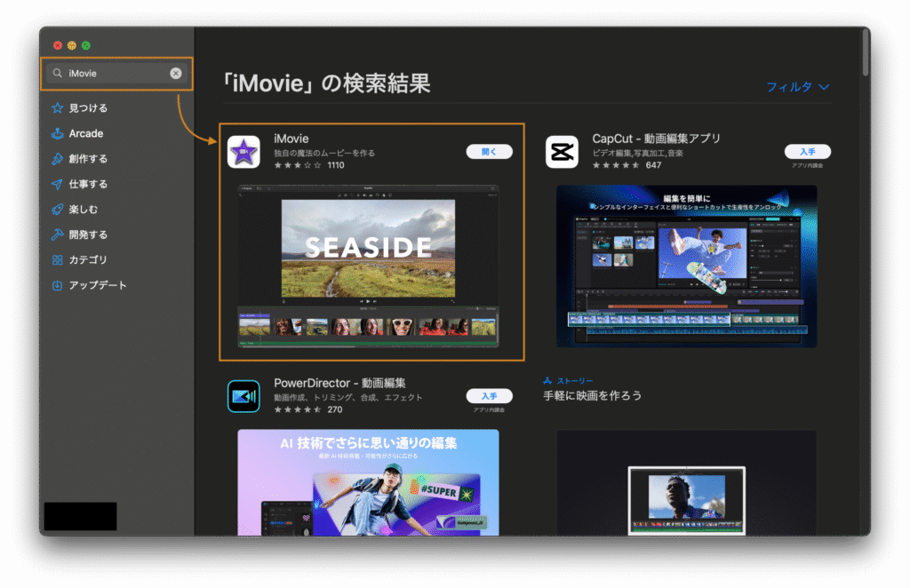Click PowerDirector's rating count 270

tap(335, 409)
